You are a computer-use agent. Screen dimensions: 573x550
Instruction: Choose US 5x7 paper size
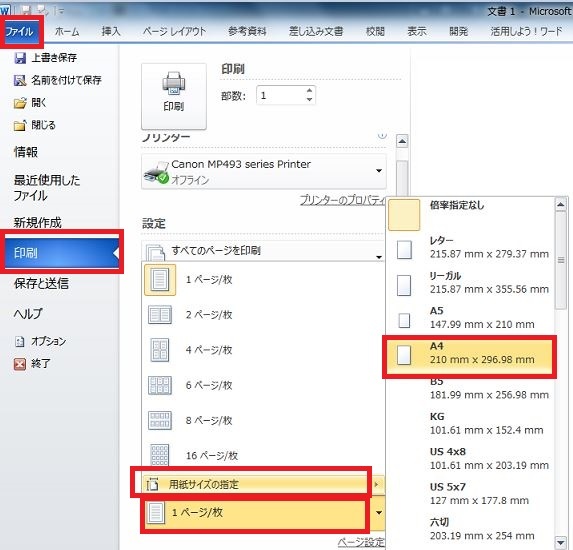470,493
